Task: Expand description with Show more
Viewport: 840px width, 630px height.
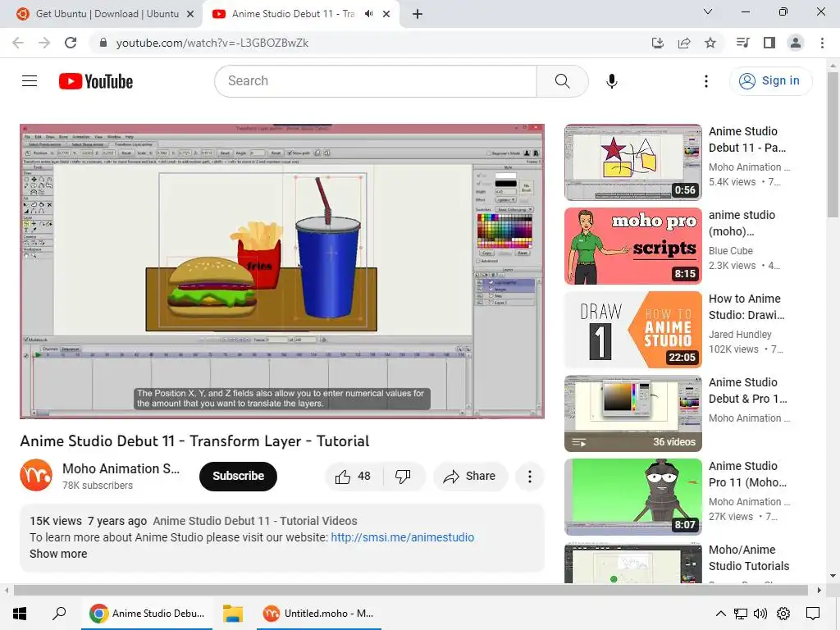Action: pyautogui.click(x=58, y=554)
